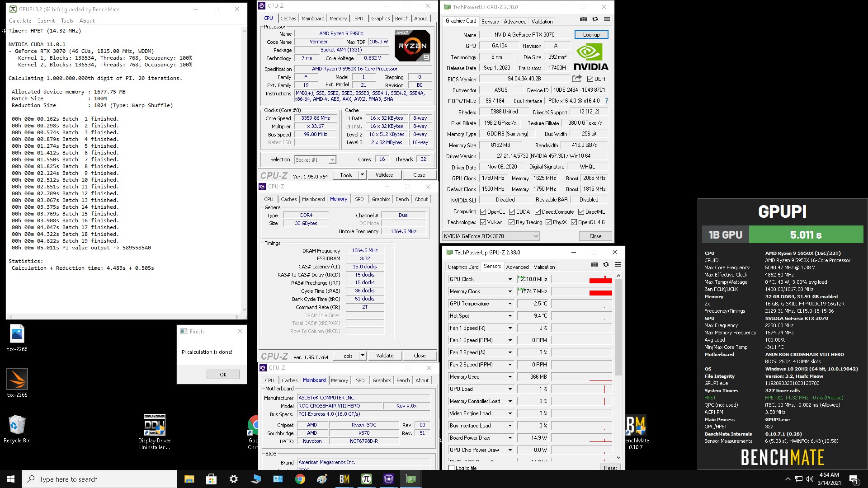The width and height of the screenshot is (868, 488).
Task: Open Display Driver Uninstaller desktop icon
Action: tap(155, 432)
